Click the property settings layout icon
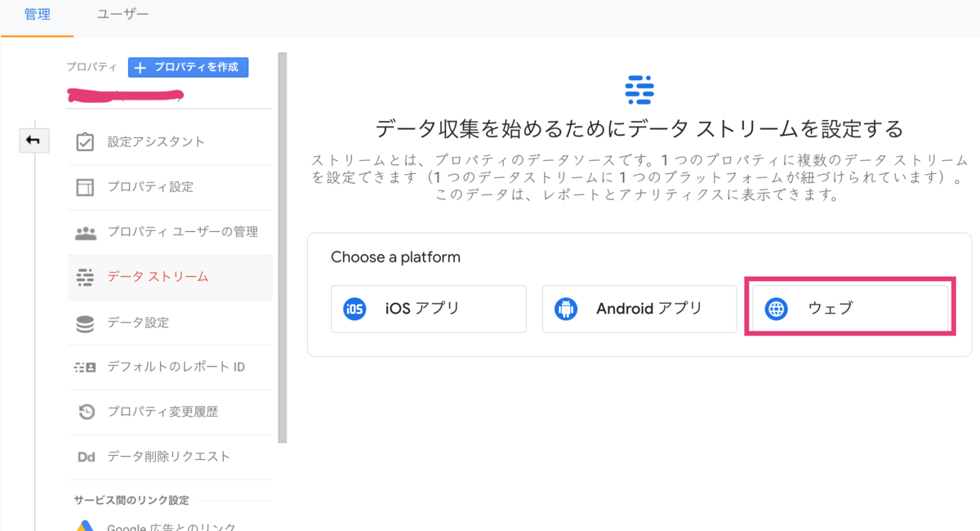This screenshot has height=531, width=980. coord(85,187)
